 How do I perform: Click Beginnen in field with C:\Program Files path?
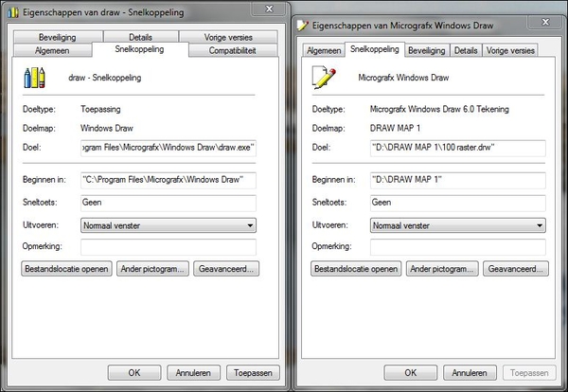169,180
